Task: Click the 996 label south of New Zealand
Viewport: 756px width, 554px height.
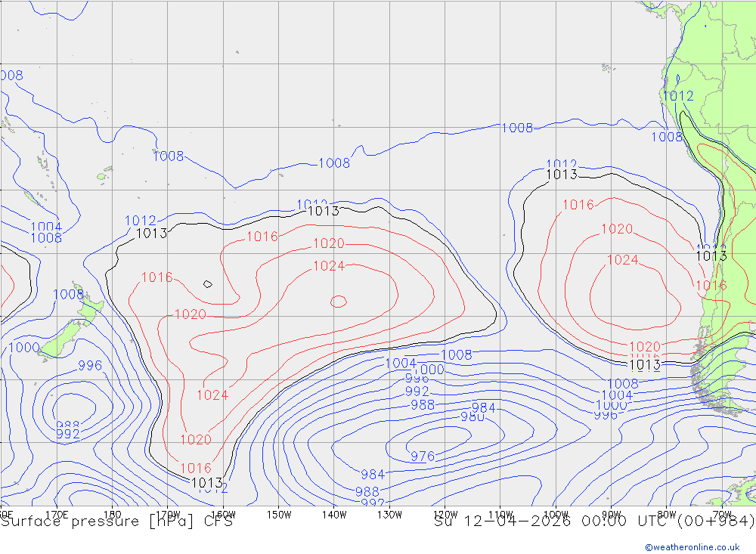Action: point(90,366)
